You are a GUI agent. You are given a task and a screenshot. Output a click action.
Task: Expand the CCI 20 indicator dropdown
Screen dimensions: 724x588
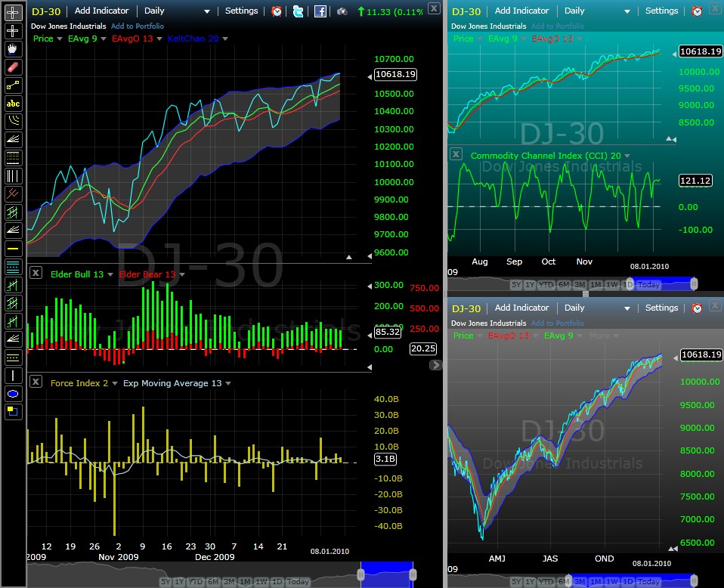(627, 156)
